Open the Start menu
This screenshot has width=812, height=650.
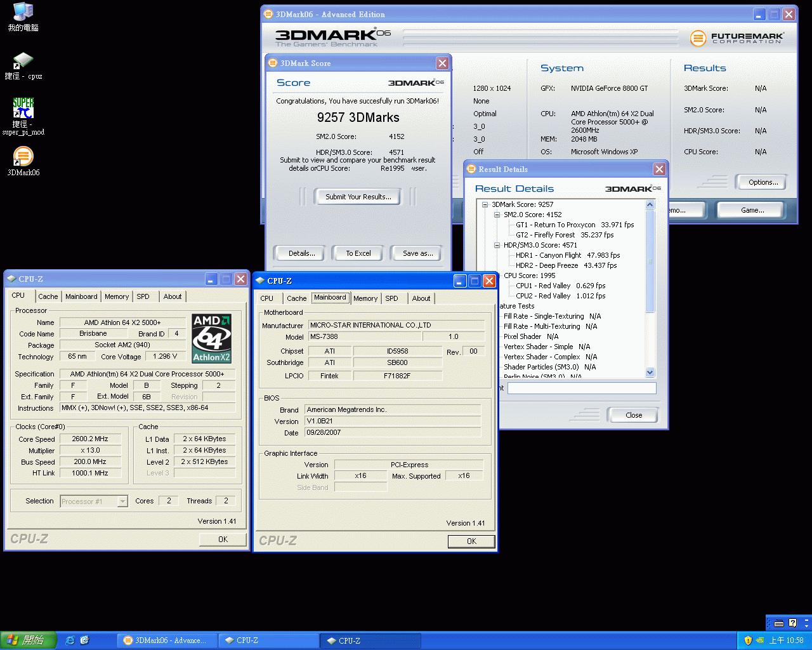click(x=29, y=640)
